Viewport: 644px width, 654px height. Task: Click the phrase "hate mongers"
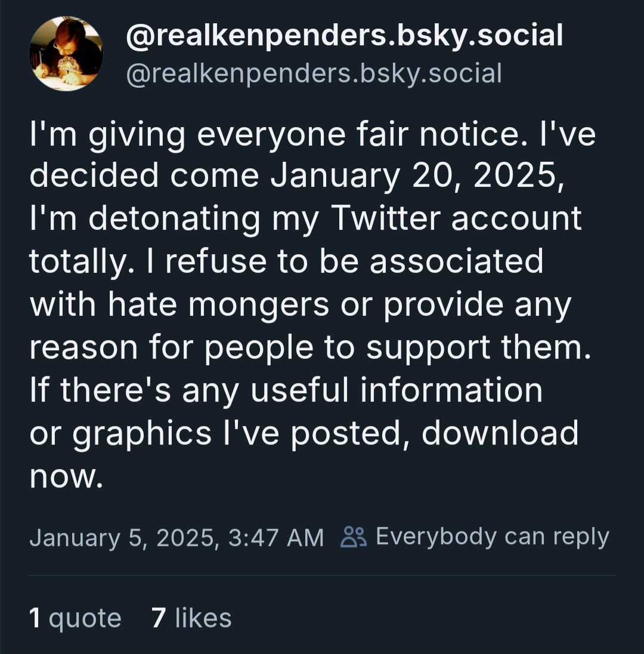218,305
